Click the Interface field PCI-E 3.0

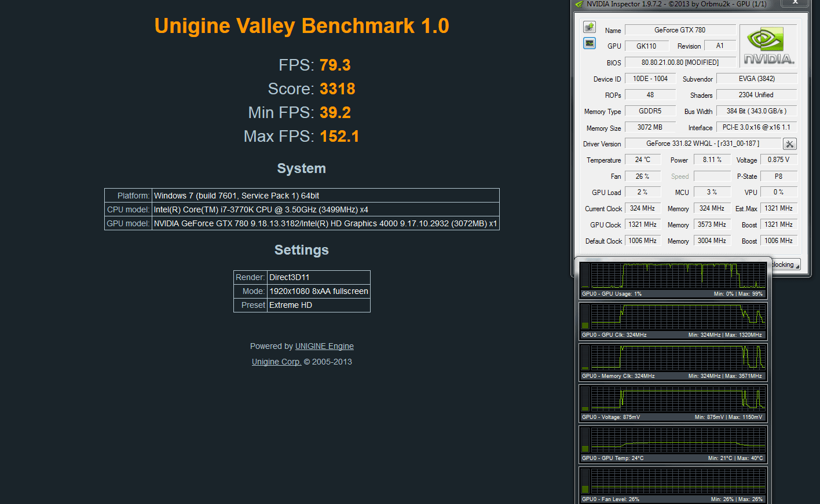coord(757,127)
